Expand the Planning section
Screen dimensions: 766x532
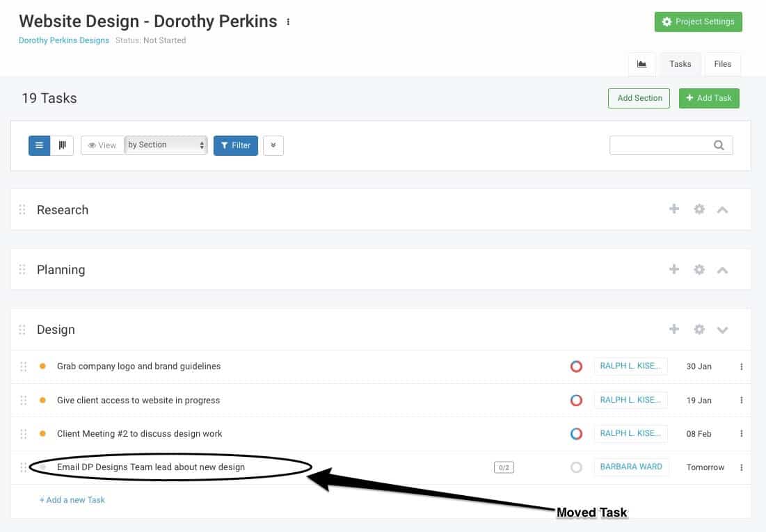722,269
